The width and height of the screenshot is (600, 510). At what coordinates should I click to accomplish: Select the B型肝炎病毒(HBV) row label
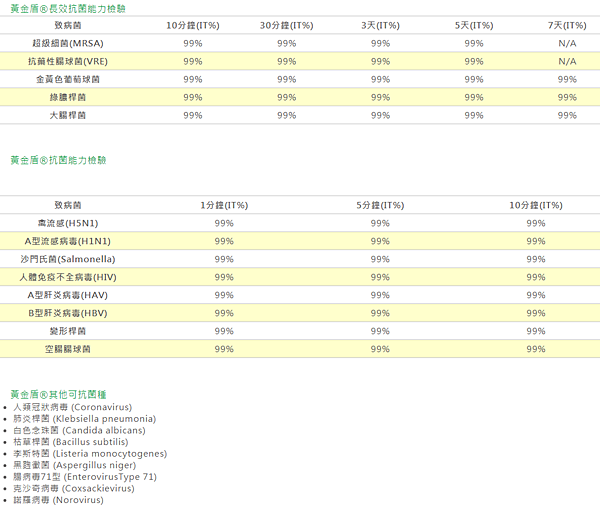tap(68, 313)
